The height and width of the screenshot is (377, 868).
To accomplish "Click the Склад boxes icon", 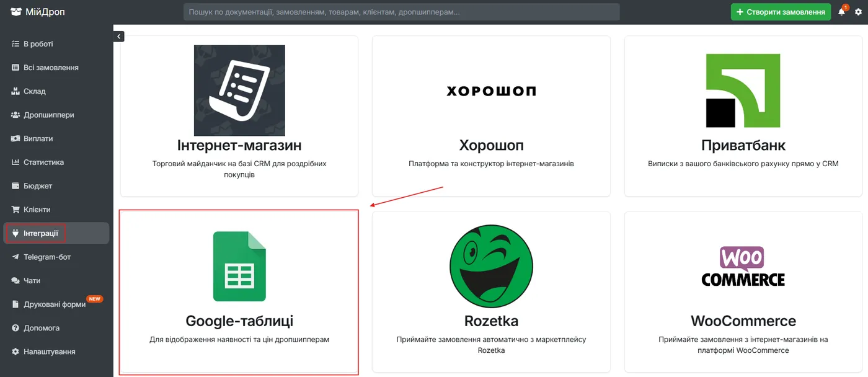I will pyautogui.click(x=15, y=91).
